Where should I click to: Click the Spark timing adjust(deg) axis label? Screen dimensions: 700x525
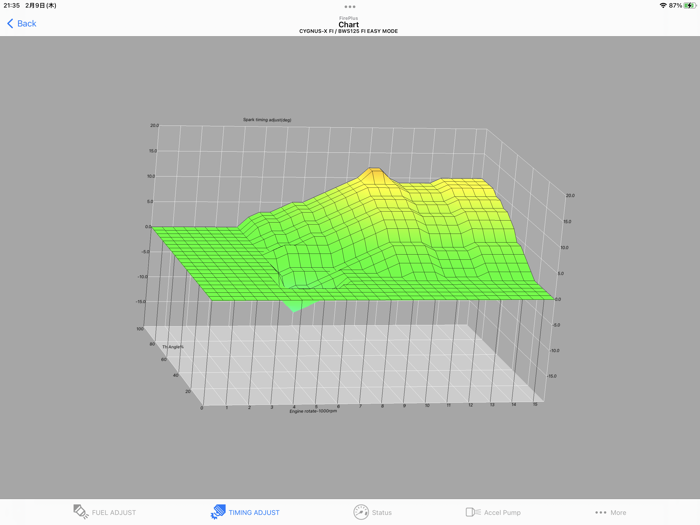[x=267, y=120]
